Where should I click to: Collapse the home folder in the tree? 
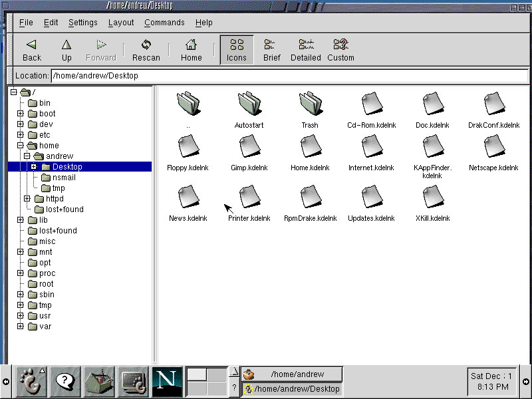20,145
